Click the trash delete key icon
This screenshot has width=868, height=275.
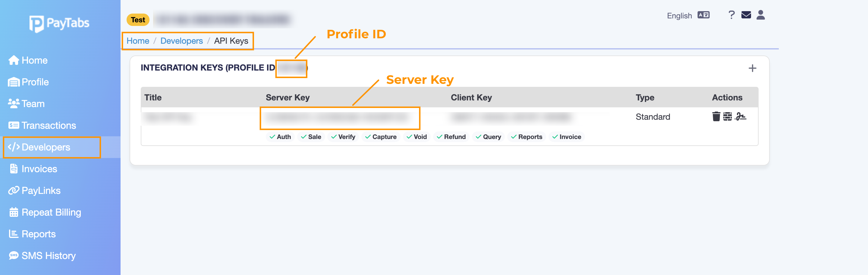point(716,117)
